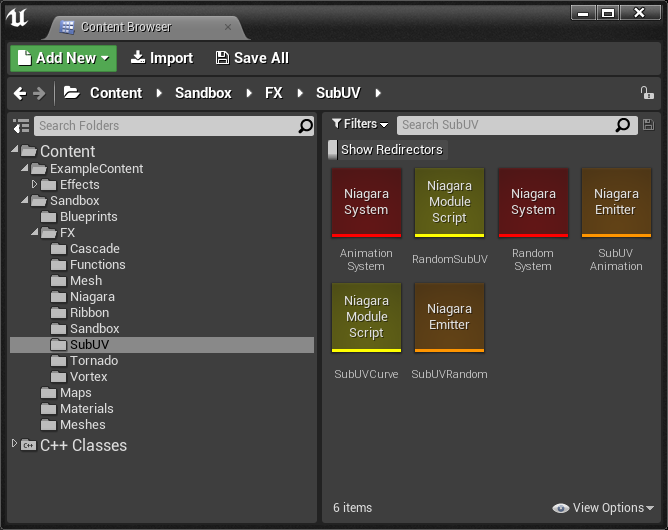Collapse the FX folder
The height and width of the screenshot is (530, 668).
coord(35,233)
